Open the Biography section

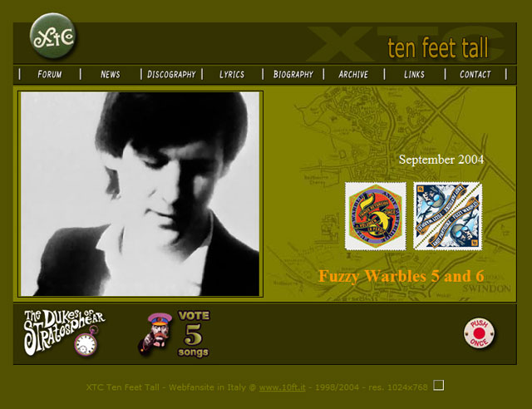tap(293, 74)
